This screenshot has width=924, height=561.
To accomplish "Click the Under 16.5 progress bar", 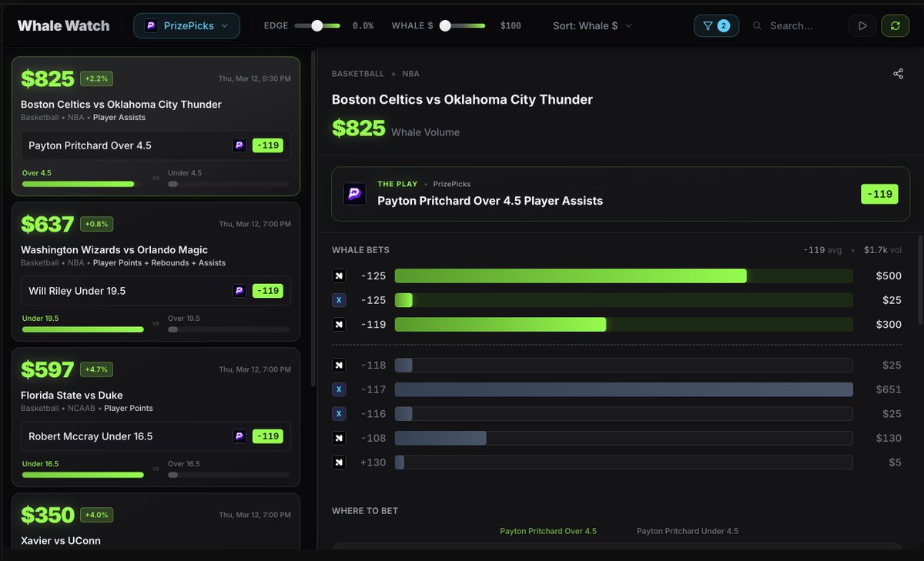I will (x=82, y=475).
